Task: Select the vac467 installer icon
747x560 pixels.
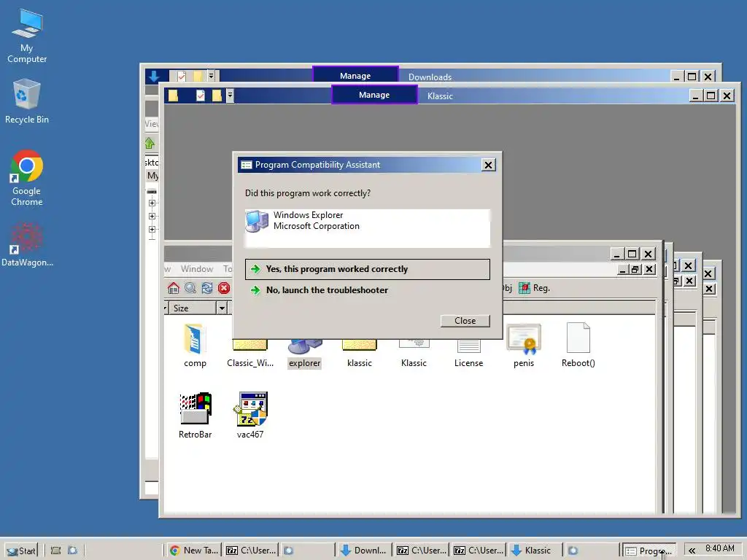Action: (x=250, y=415)
